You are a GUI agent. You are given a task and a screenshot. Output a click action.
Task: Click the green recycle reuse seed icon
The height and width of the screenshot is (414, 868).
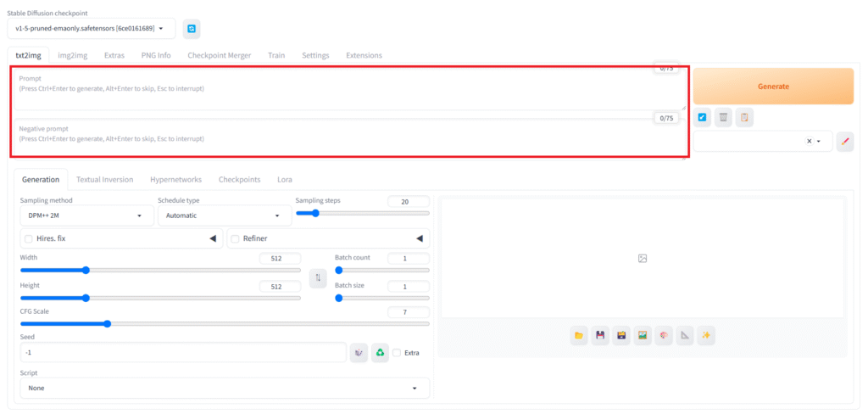point(381,353)
